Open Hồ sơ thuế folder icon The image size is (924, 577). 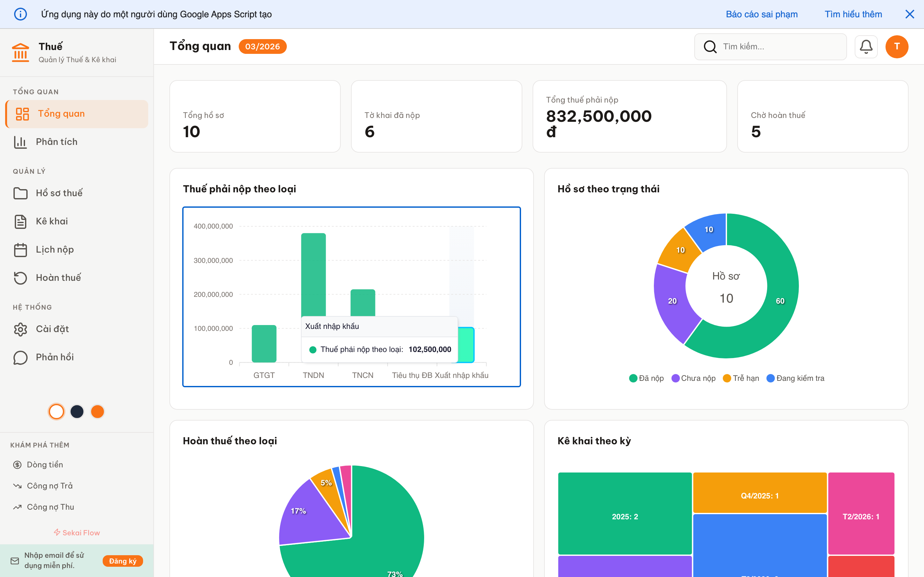[x=21, y=193]
